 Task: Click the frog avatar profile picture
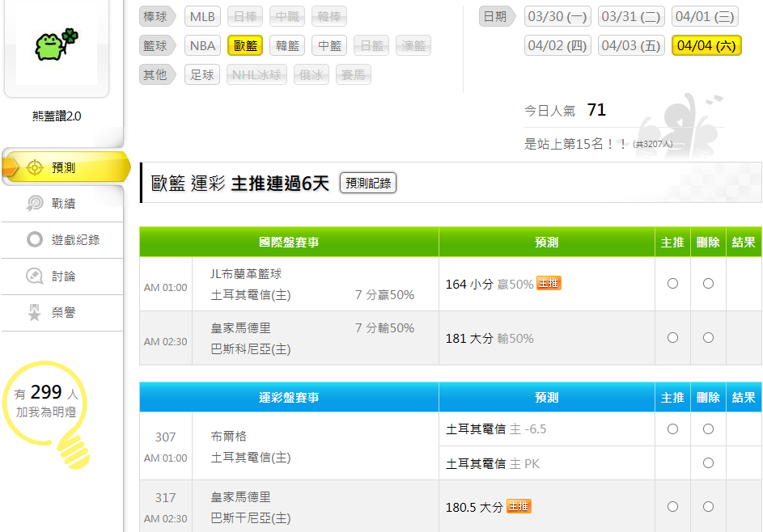pyautogui.click(x=57, y=44)
